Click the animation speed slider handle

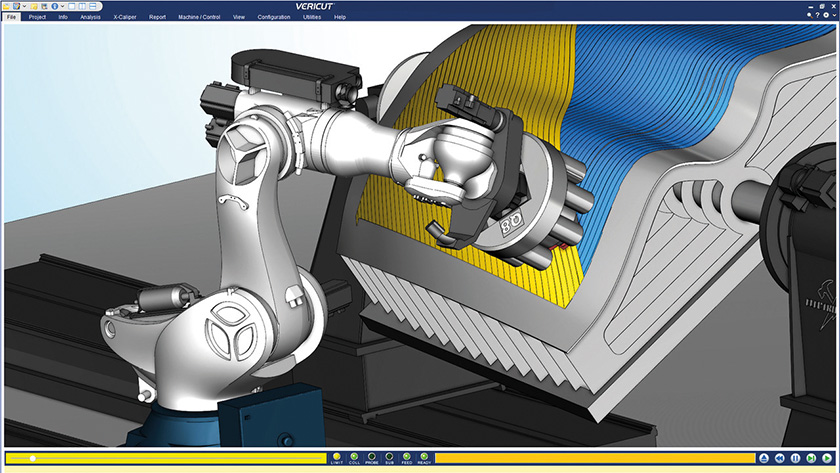coord(33,458)
